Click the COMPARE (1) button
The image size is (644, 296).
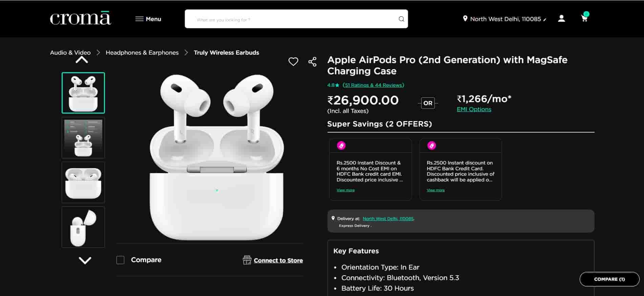(609, 279)
